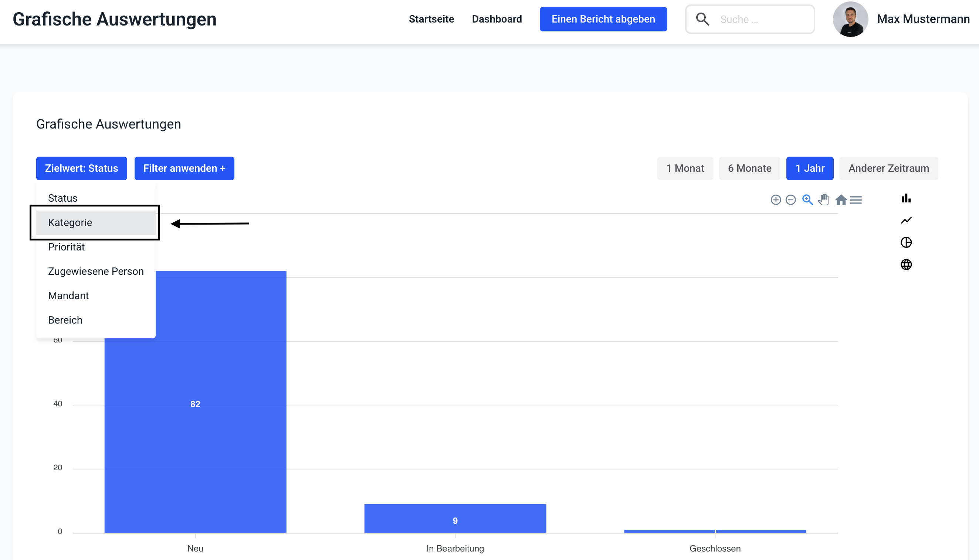Switch to bar chart view icon

coord(906,198)
